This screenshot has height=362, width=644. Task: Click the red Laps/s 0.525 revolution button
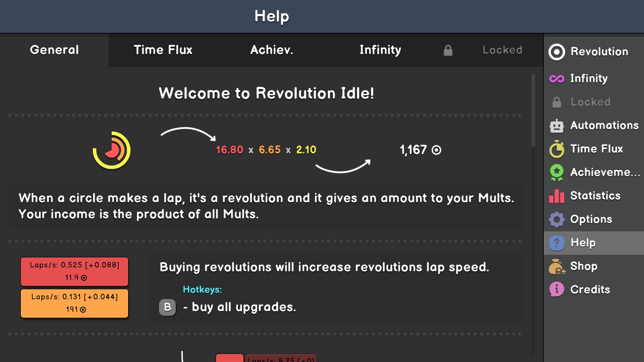point(74,271)
